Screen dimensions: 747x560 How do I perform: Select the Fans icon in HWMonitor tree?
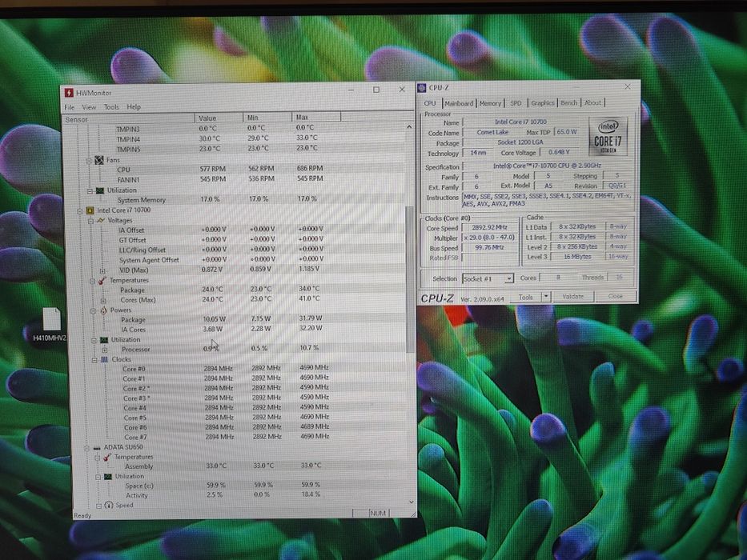point(99,160)
